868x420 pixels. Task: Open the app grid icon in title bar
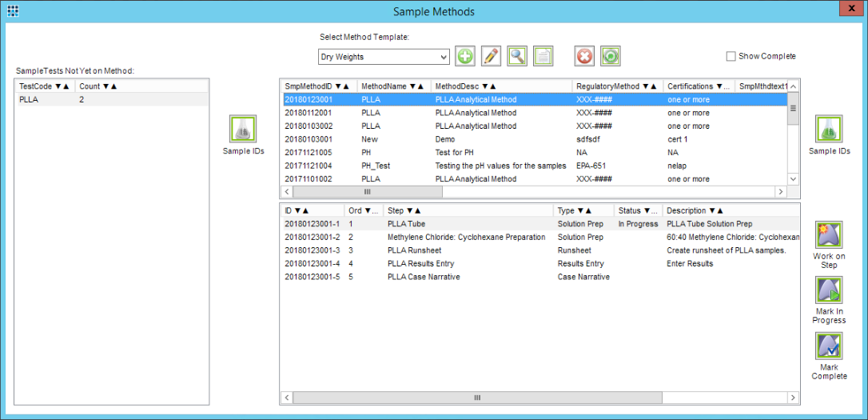14,11
